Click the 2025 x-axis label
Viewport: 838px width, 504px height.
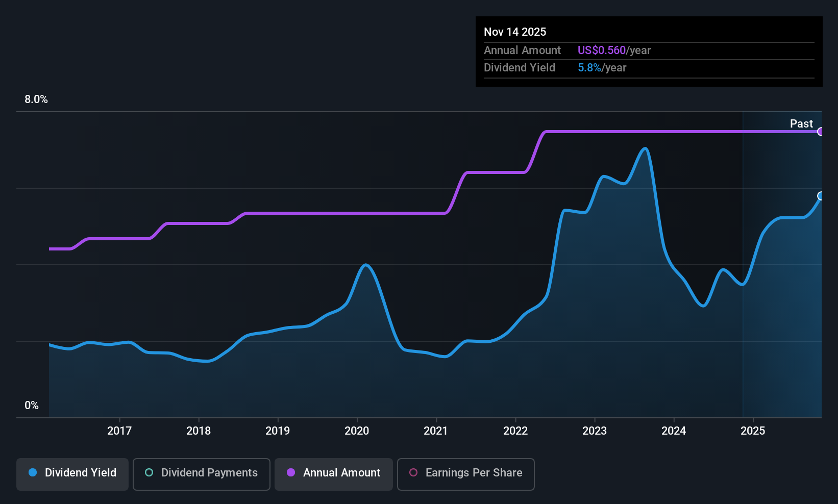(x=753, y=431)
